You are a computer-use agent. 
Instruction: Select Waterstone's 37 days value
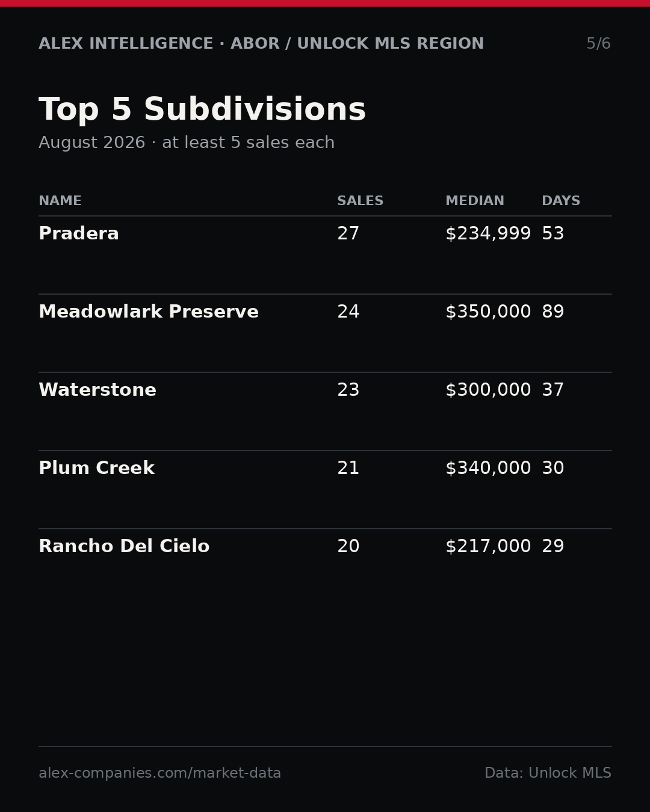[552, 390]
